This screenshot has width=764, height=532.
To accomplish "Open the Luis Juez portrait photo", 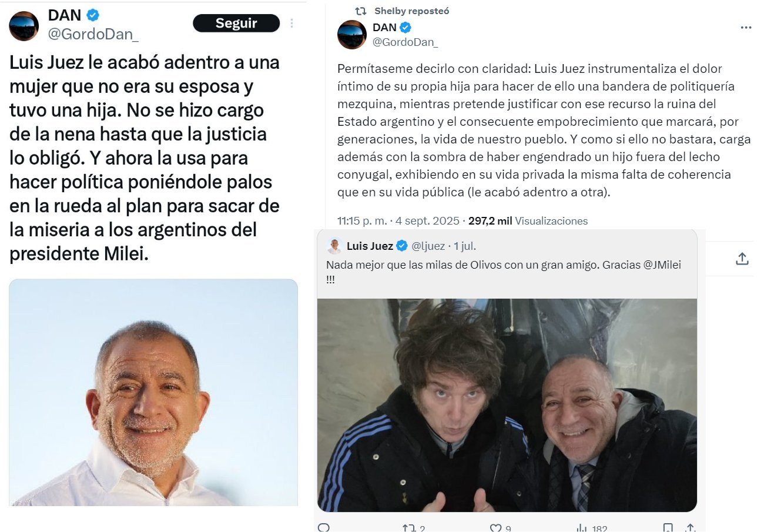I will coord(153,392).
